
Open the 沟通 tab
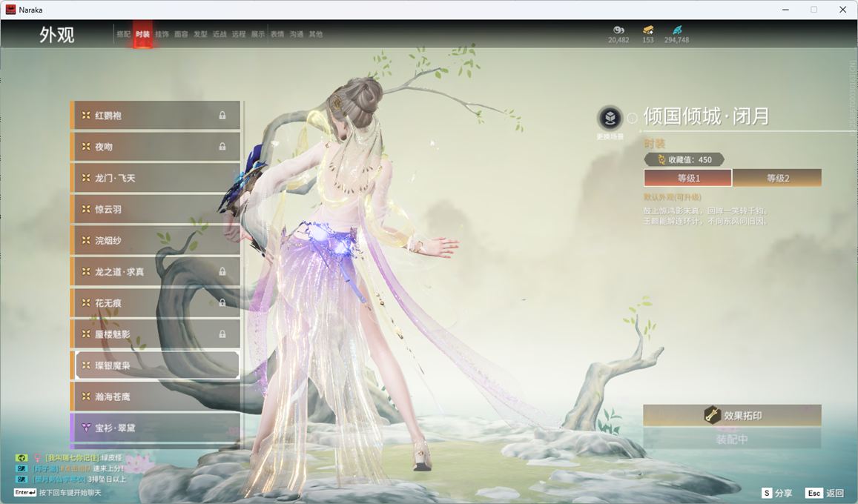click(x=297, y=34)
